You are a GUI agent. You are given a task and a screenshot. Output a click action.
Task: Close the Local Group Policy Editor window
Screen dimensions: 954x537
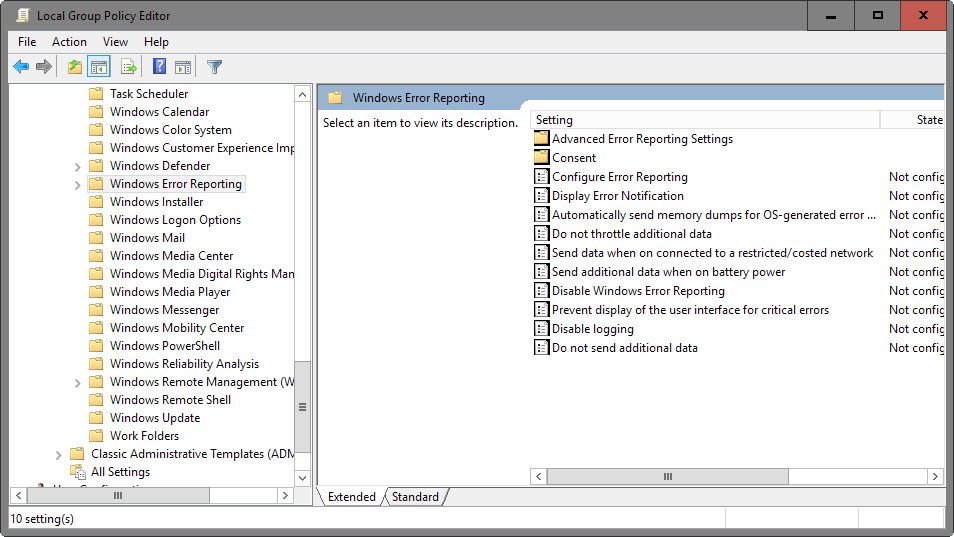(x=923, y=16)
